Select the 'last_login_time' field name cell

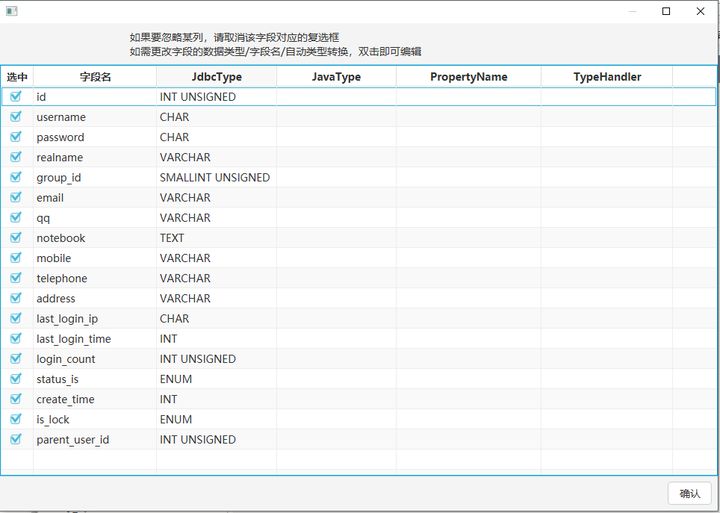(95, 338)
